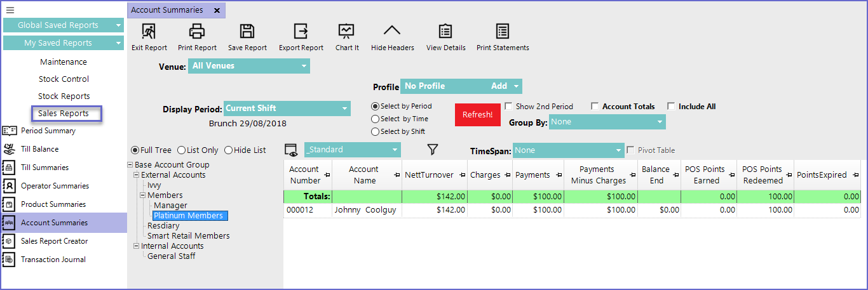
Task: Open the Group By dropdown
Action: coord(607,122)
